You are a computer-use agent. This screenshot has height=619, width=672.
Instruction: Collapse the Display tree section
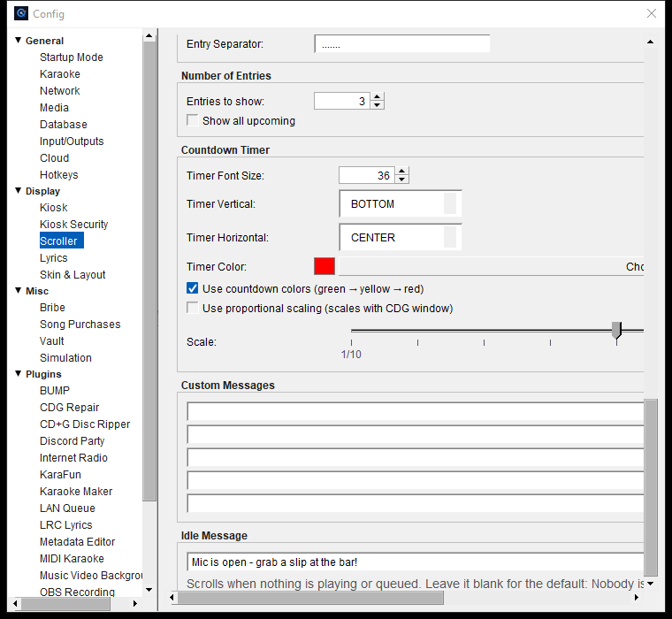tap(18, 191)
